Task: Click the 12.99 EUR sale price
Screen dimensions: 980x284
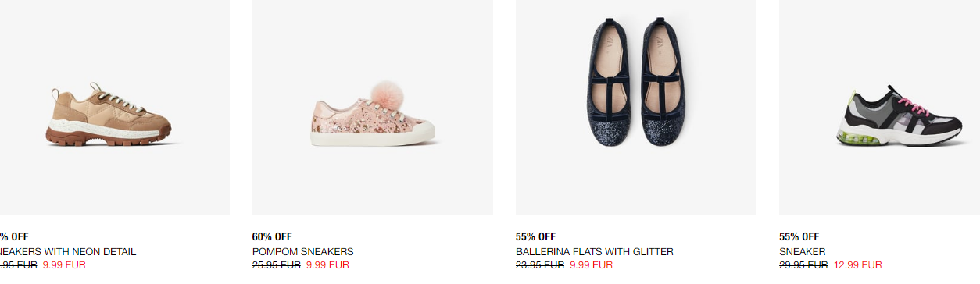Action: [857, 265]
